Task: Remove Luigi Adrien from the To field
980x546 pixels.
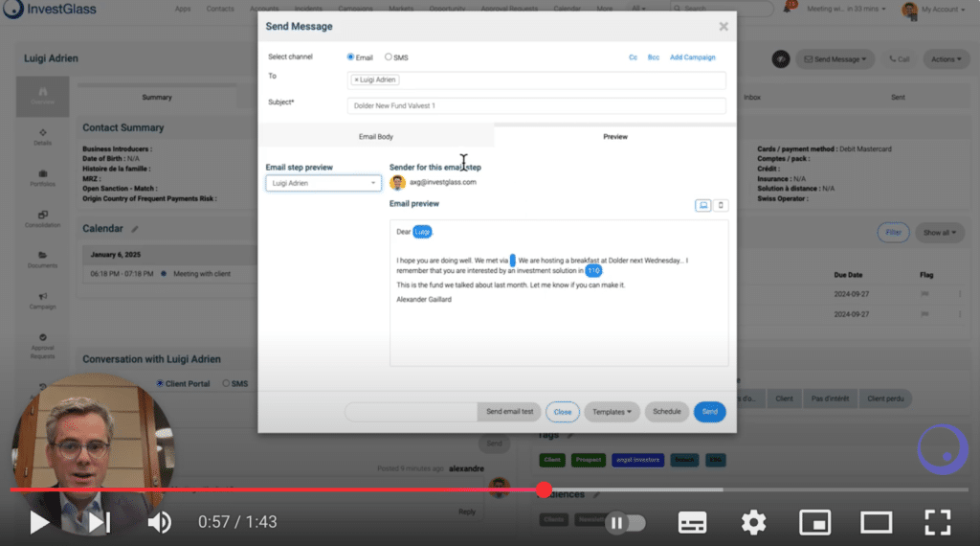Action: coord(356,80)
